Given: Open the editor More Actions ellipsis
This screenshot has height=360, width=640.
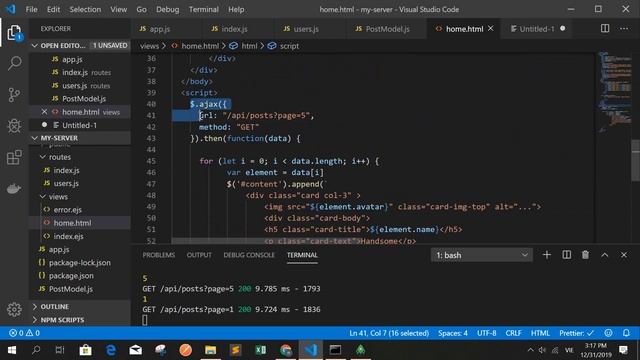Looking at the screenshot, I should pyautogui.click(x=624, y=29).
